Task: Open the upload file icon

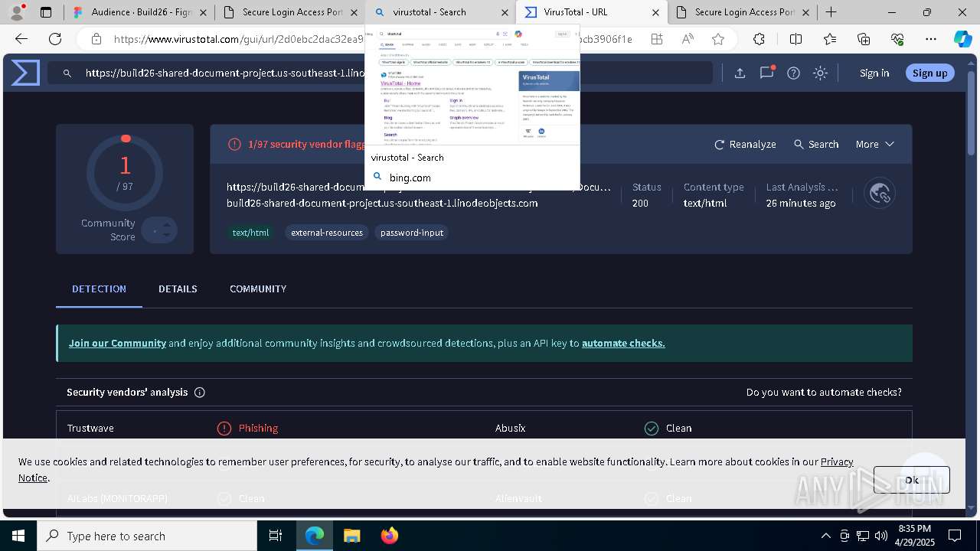Action: tap(740, 73)
